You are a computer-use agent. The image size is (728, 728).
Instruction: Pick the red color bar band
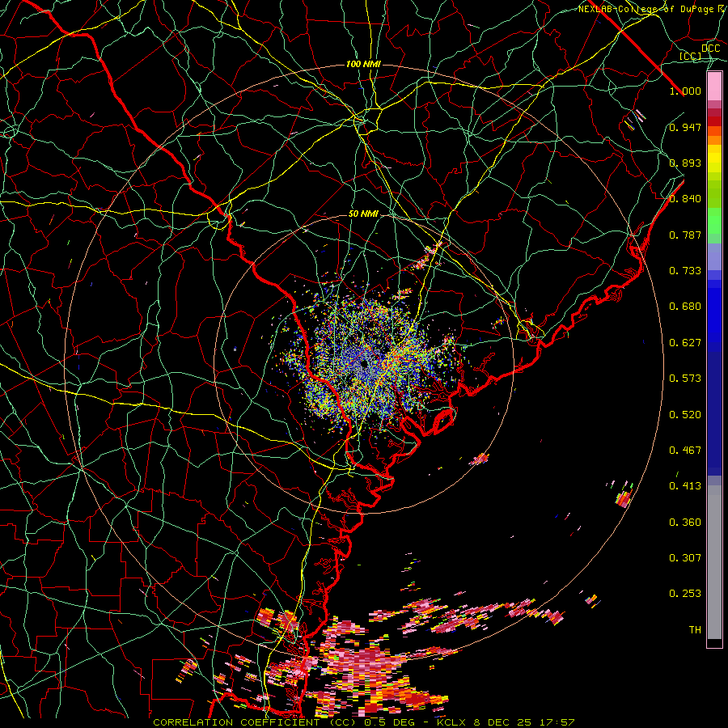coord(714,121)
